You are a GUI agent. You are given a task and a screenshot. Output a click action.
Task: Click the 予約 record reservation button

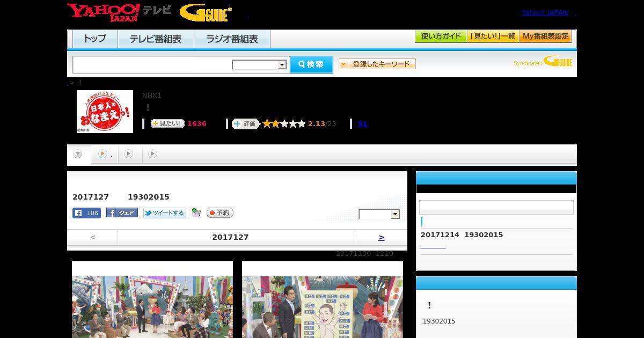(220, 213)
